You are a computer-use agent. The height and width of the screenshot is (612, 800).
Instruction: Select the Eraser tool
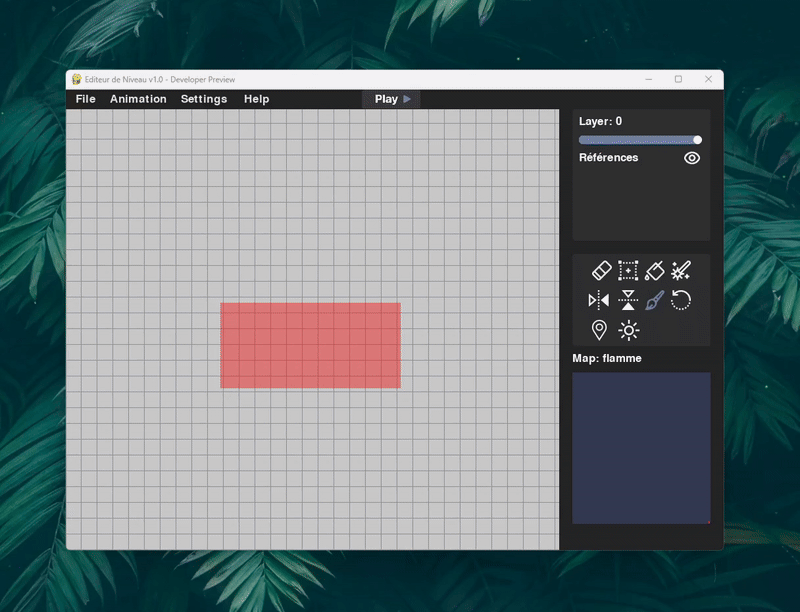click(x=602, y=270)
